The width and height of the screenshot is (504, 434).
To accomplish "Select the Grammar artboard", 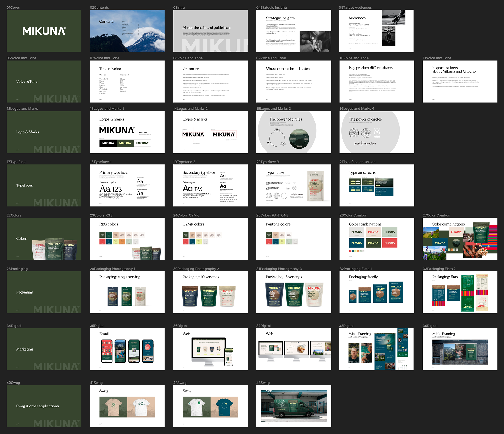I will click(x=210, y=82).
